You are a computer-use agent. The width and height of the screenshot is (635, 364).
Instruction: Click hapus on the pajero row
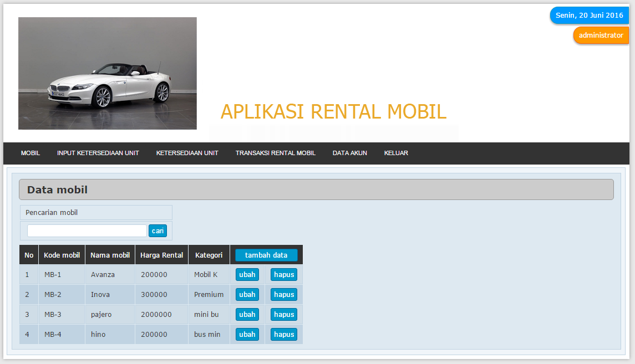[x=283, y=314]
